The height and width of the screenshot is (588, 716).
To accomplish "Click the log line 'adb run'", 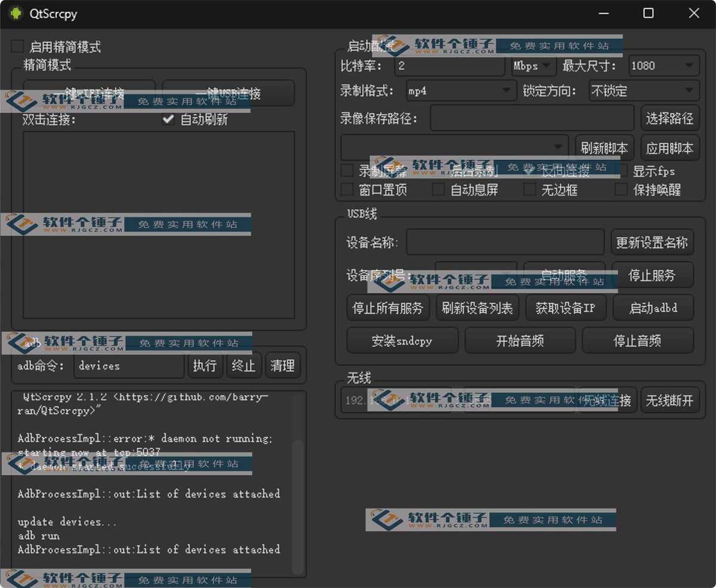I will pyautogui.click(x=38, y=535).
